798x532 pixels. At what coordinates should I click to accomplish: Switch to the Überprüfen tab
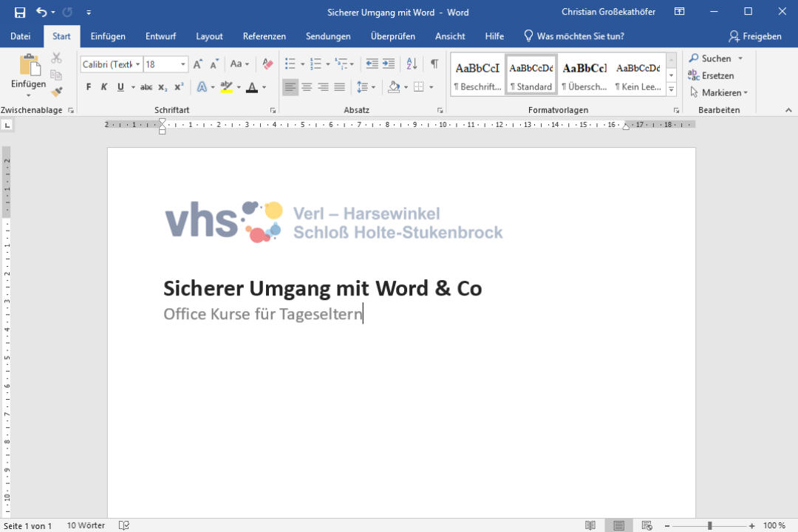[x=393, y=36]
